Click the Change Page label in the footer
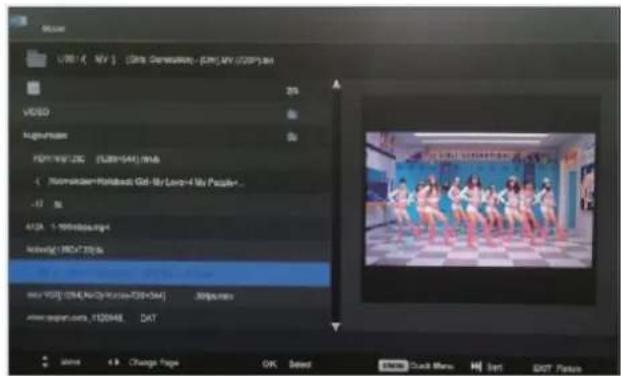 [x=154, y=363]
